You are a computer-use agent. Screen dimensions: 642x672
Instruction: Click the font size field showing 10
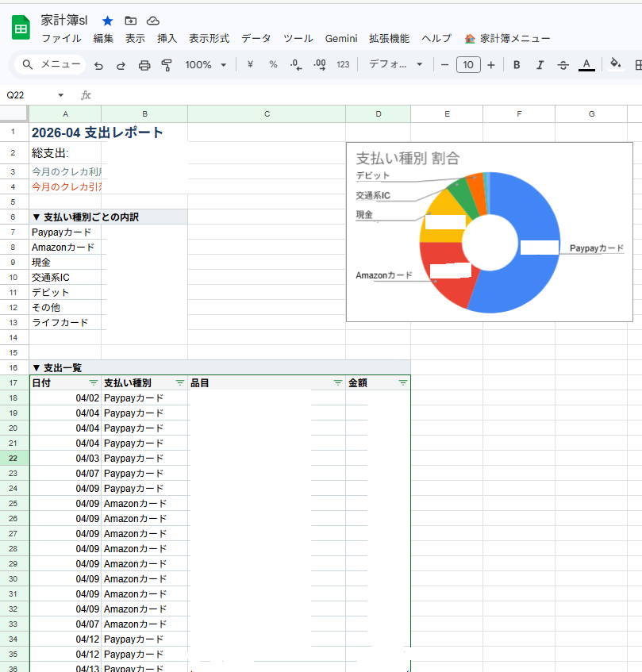click(468, 65)
